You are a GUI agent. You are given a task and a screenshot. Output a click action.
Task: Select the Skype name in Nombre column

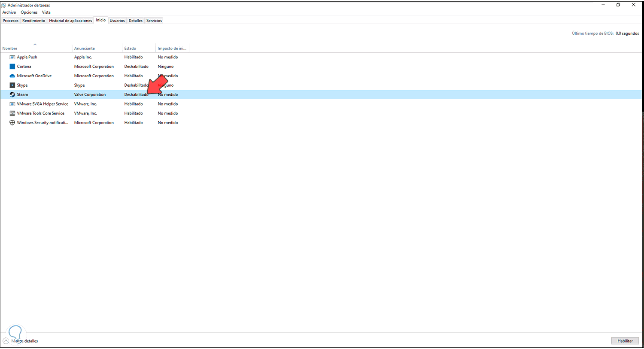click(22, 85)
